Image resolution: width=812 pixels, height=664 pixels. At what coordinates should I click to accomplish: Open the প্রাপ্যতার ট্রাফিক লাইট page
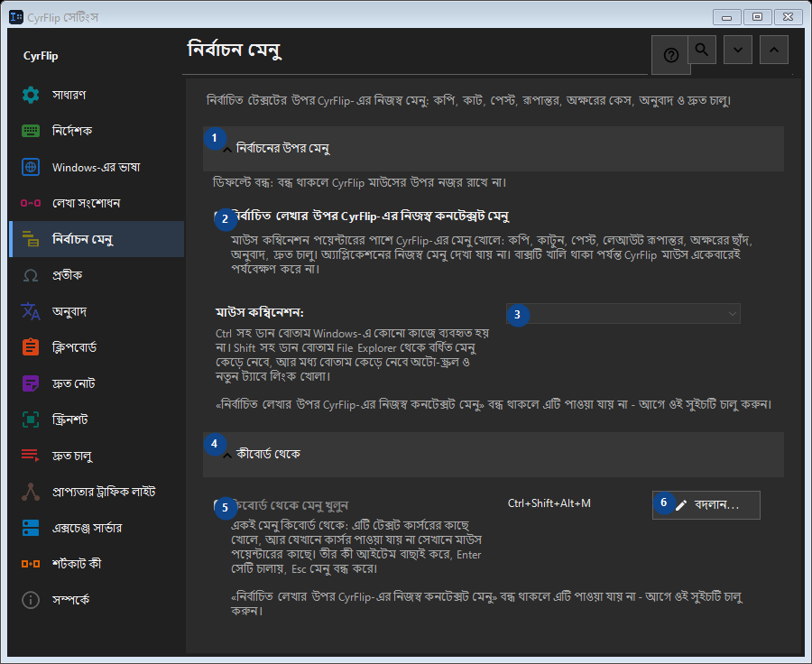click(97, 492)
